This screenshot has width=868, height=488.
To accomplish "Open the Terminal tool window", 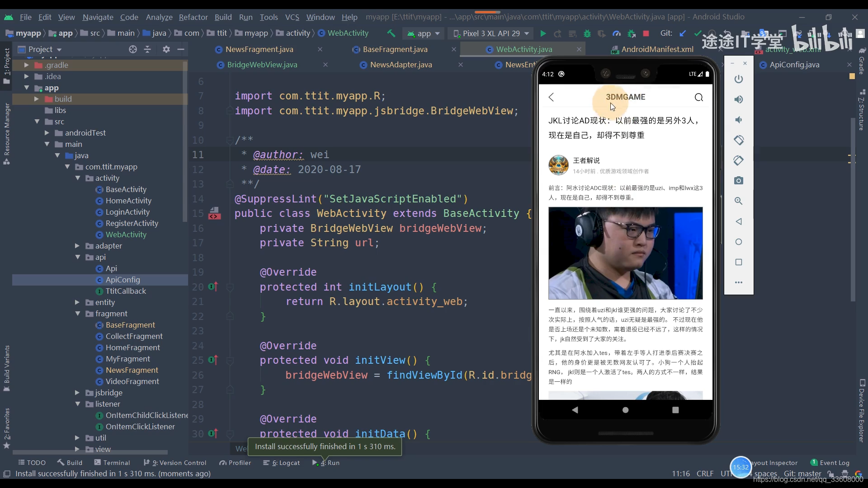I will 112,463.
